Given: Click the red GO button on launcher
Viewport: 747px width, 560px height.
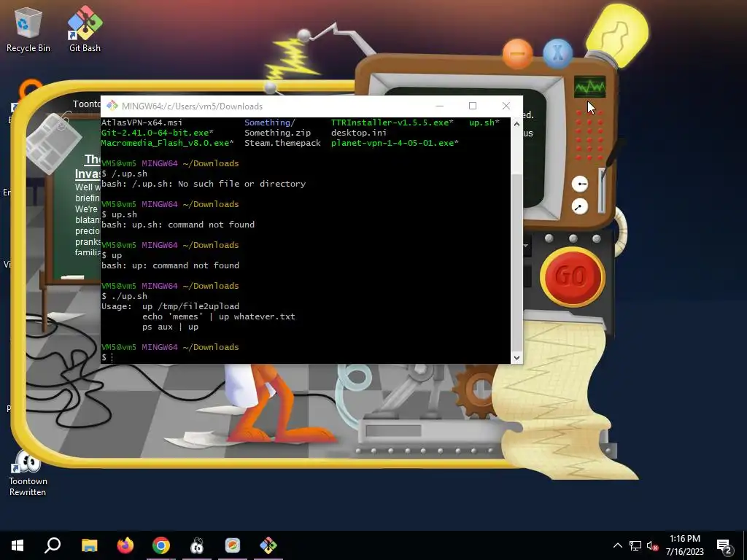Looking at the screenshot, I should point(572,276).
